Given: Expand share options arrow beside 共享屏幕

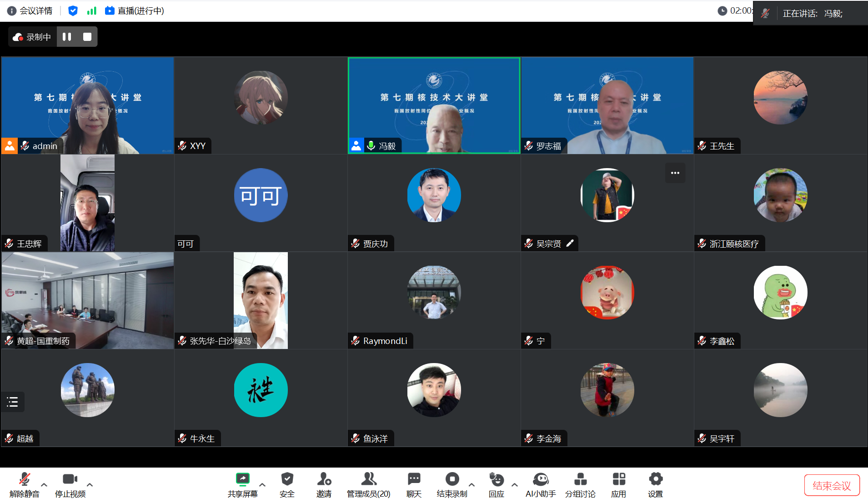Looking at the screenshot, I should click(x=262, y=485).
